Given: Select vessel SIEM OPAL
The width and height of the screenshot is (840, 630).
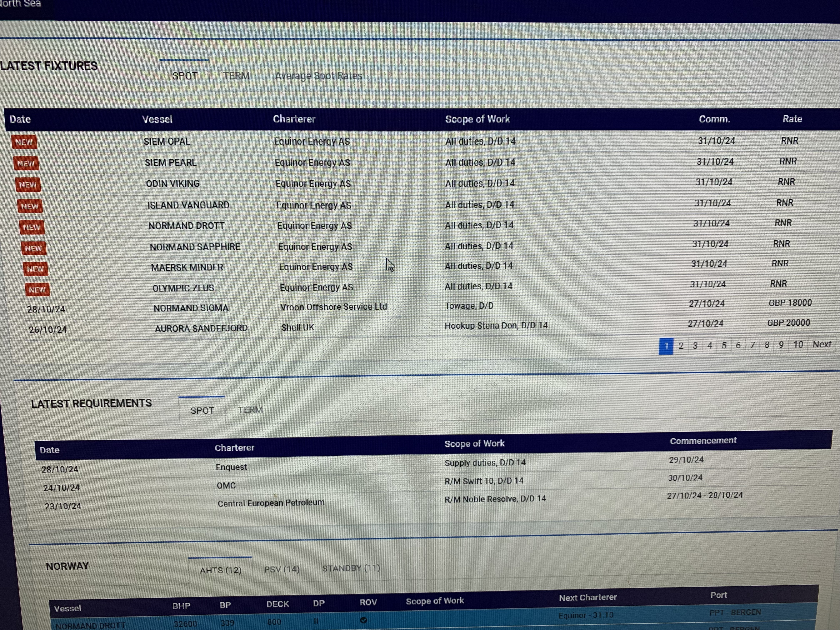Looking at the screenshot, I should [x=167, y=141].
